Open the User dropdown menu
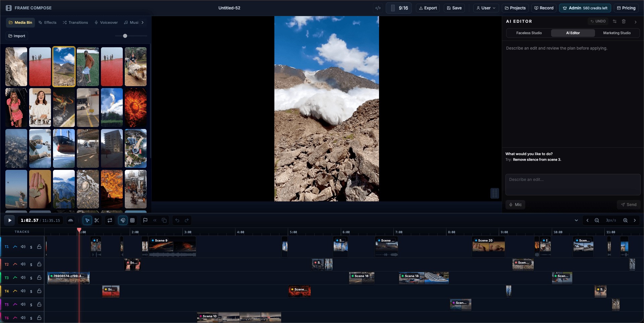Image resolution: width=644 pixels, height=323 pixels. point(486,8)
